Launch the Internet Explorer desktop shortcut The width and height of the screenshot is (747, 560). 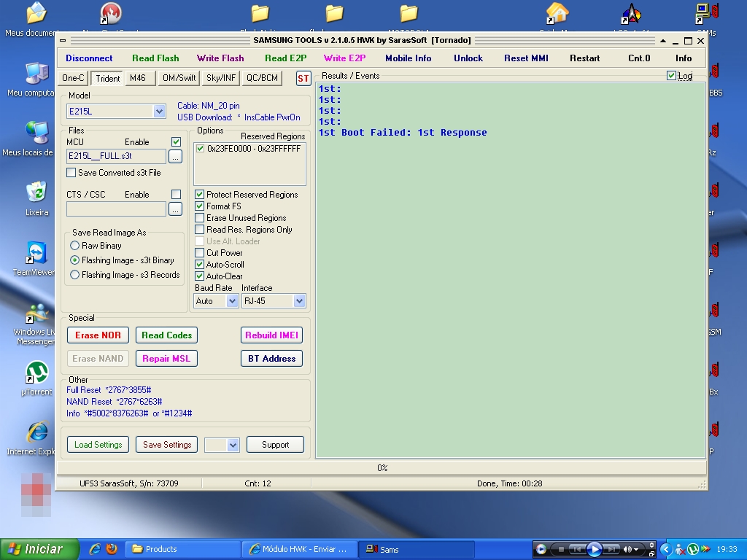(x=36, y=432)
